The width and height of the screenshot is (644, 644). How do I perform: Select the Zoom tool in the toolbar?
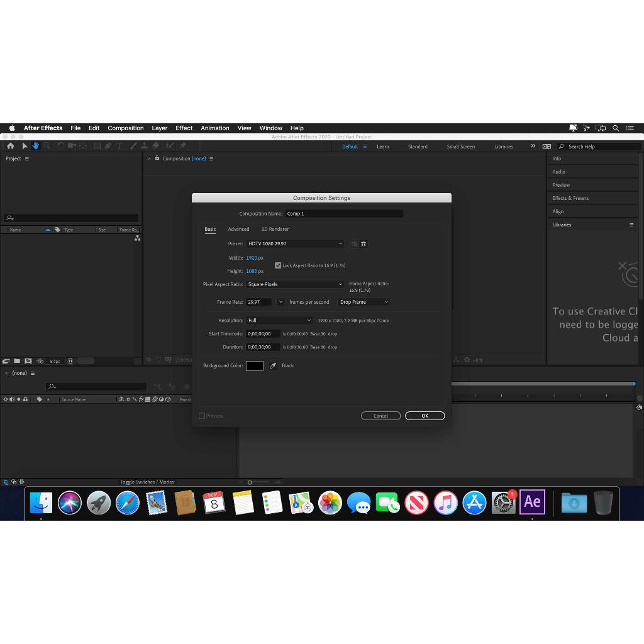tap(47, 146)
